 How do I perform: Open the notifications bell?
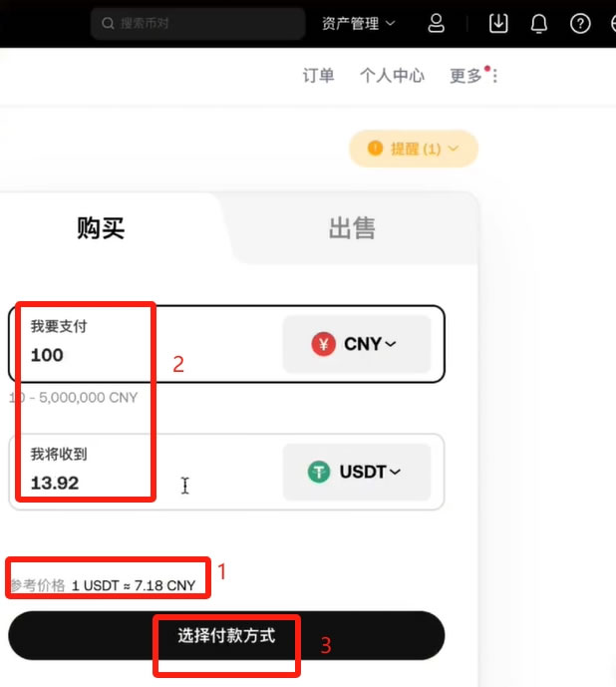pos(539,23)
